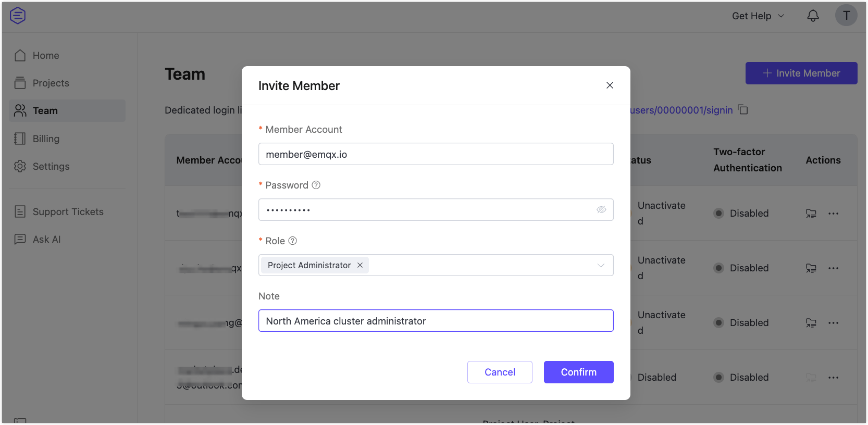Click the Role help question icon
868x425 pixels.
coord(293,241)
